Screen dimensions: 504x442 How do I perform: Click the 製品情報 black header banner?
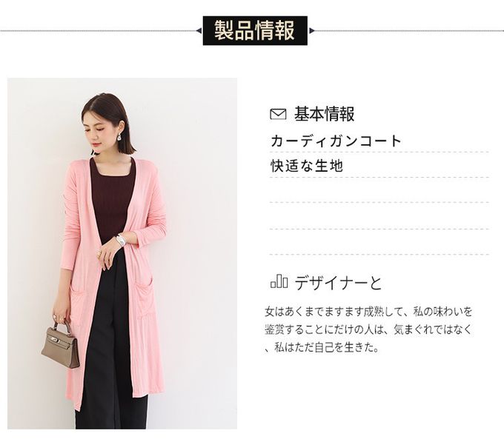click(255, 31)
